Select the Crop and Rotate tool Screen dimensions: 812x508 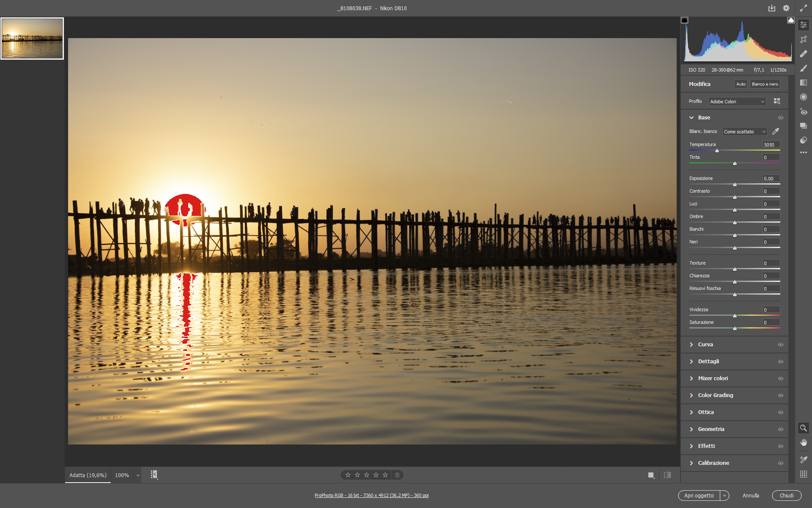[x=804, y=39]
